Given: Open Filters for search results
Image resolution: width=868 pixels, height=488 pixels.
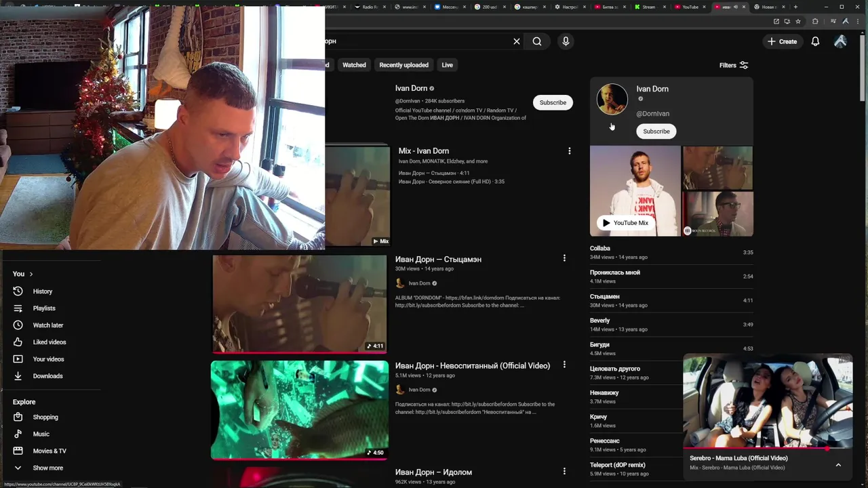Looking at the screenshot, I should pyautogui.click(x=734, y=65).
